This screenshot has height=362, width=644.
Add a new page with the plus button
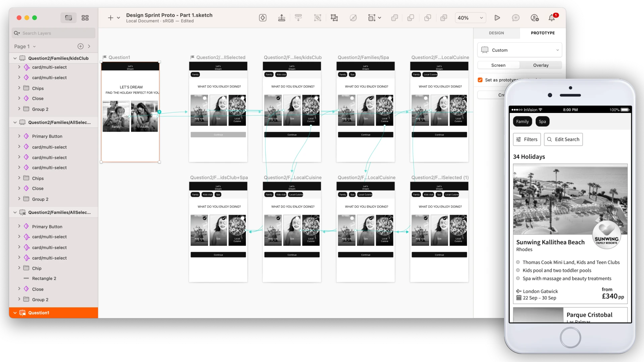(80, 46)
